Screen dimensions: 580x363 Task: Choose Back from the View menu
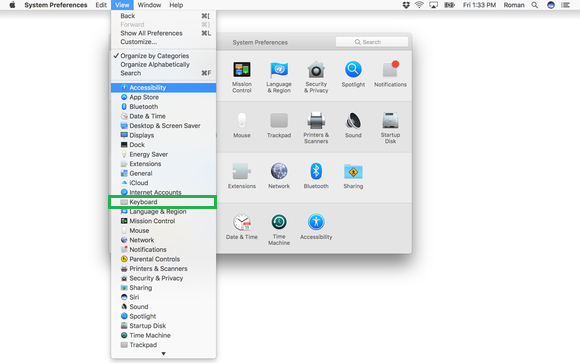163,16
